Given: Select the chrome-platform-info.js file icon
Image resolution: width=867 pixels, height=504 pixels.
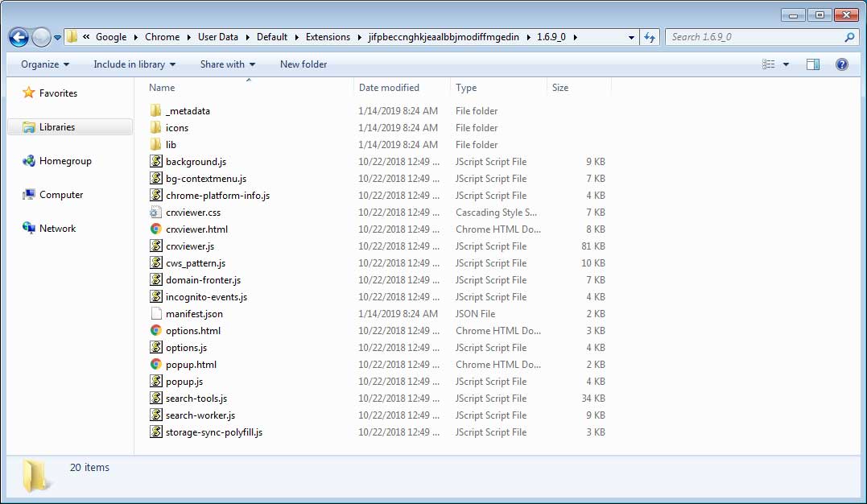Looking at the screenshot, I should coord(156,196).
